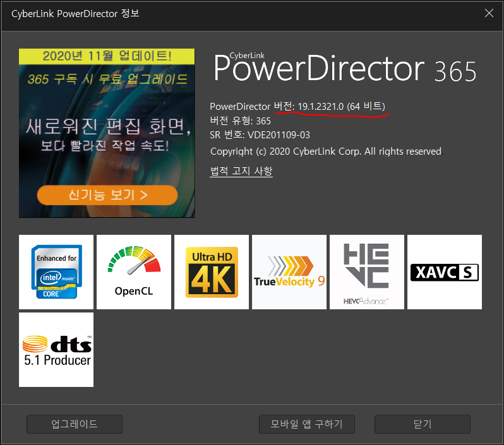Viewport: 504px width, 445px height.
Task: Click the Intel Core Enhanced logo tile
Action: (56, 272)
